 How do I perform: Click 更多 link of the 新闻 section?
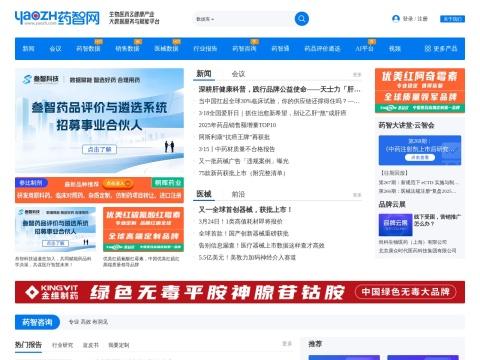pos(357,75)
